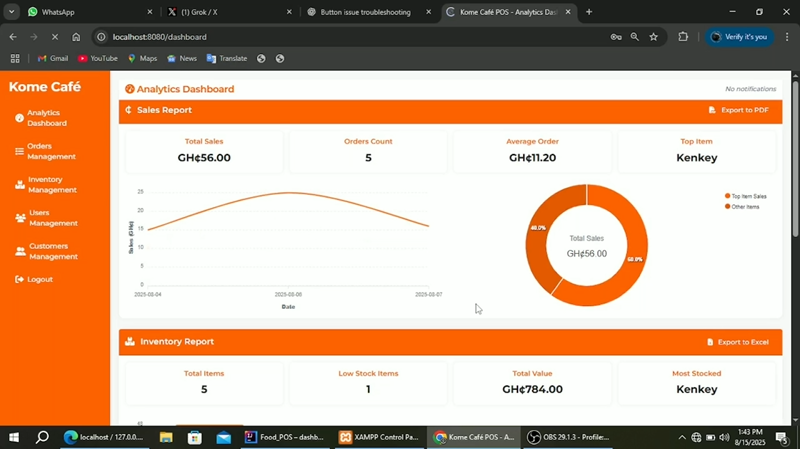Export the inventory report to Excel

pyautogui.click(x=738, y=342)
